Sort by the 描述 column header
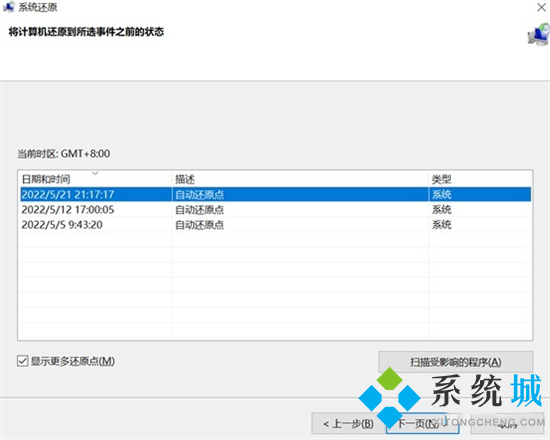 pyautogui.click(x=300, y=179)
